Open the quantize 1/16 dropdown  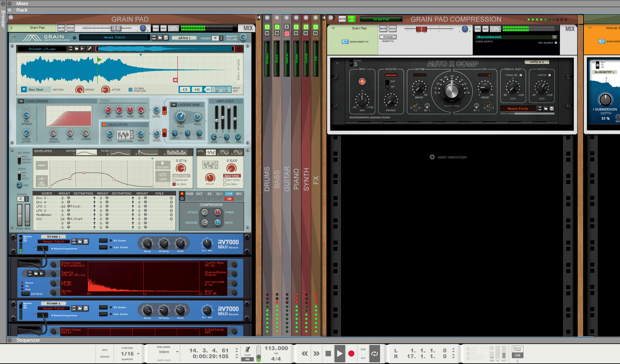tap(138, 354)
